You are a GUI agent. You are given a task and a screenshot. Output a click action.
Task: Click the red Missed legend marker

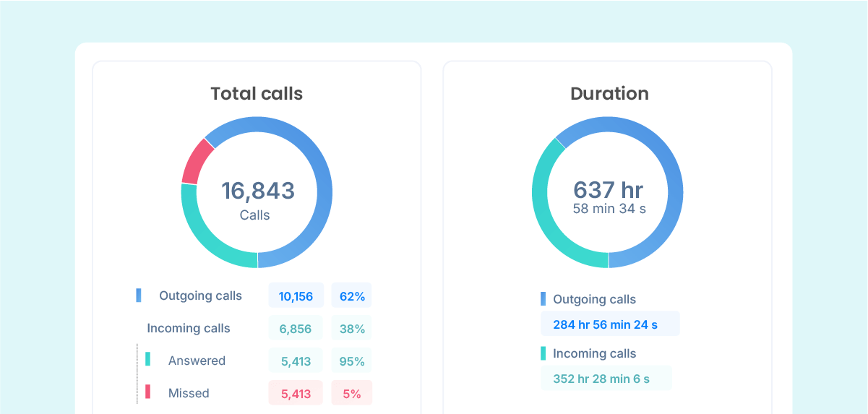click(x=147, y=392)
